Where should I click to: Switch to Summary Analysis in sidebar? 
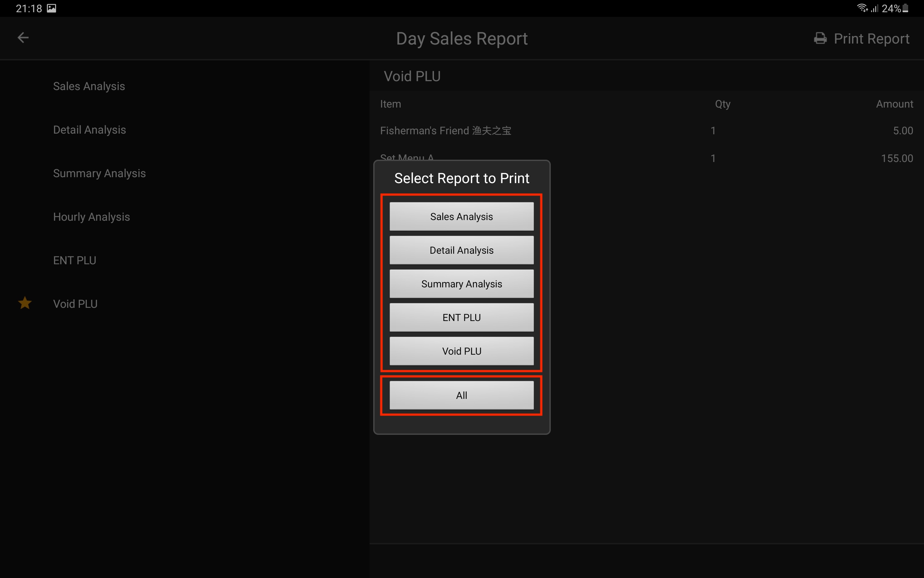tap(99, 174)
